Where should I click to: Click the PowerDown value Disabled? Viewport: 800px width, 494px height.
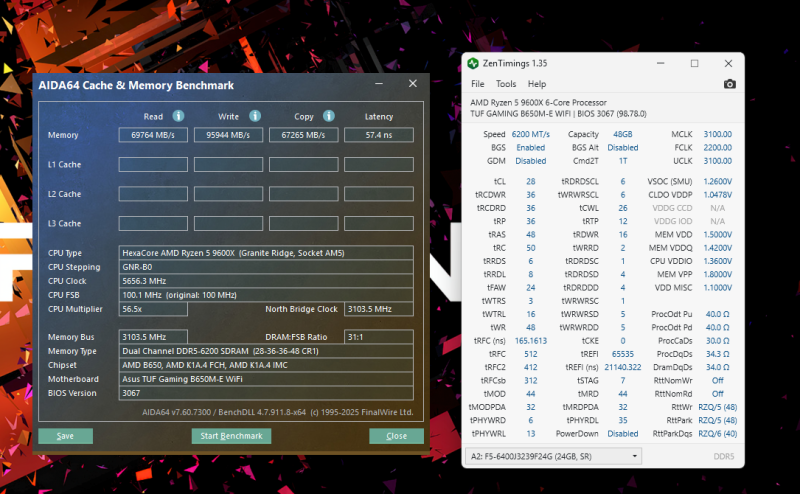622,433
